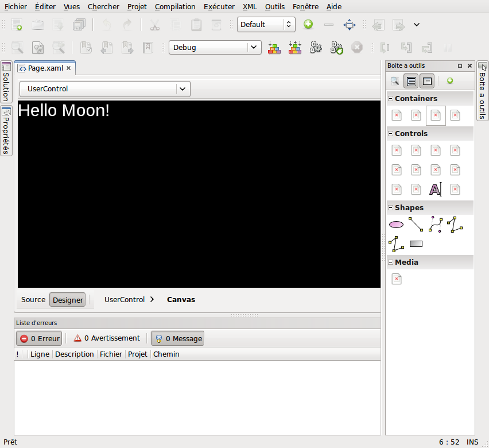This screenshot has width=489, height=448.
Task: Open the Propriétés side panel tab
Action: pos(6,131)
